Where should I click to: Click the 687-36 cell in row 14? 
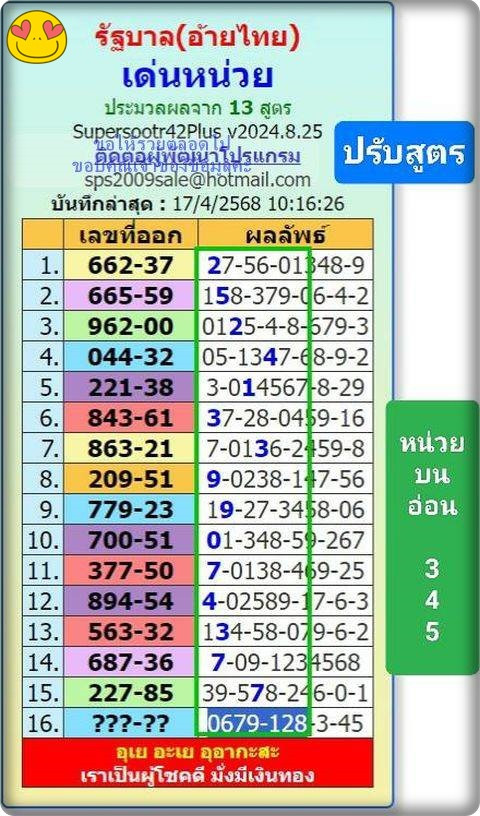[130, 662]
